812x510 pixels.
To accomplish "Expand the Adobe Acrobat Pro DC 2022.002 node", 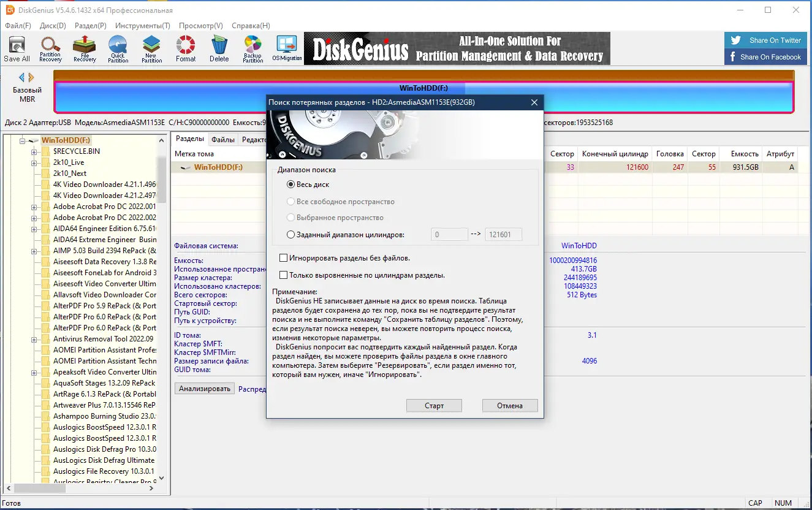I will 34,218.
